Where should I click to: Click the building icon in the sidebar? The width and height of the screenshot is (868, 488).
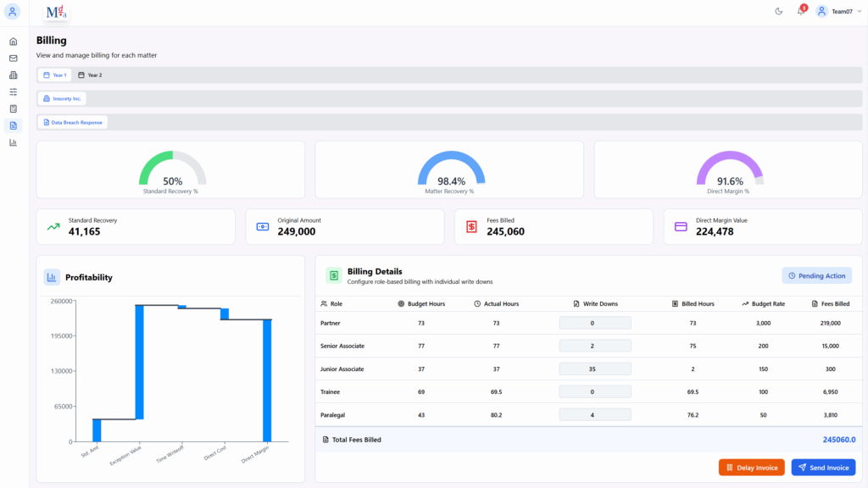(13, 75)
